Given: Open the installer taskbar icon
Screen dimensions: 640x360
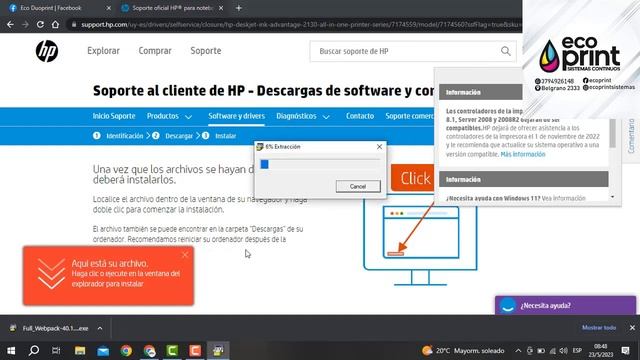Looking at the screenshot, I should click(x=218, y=351).
